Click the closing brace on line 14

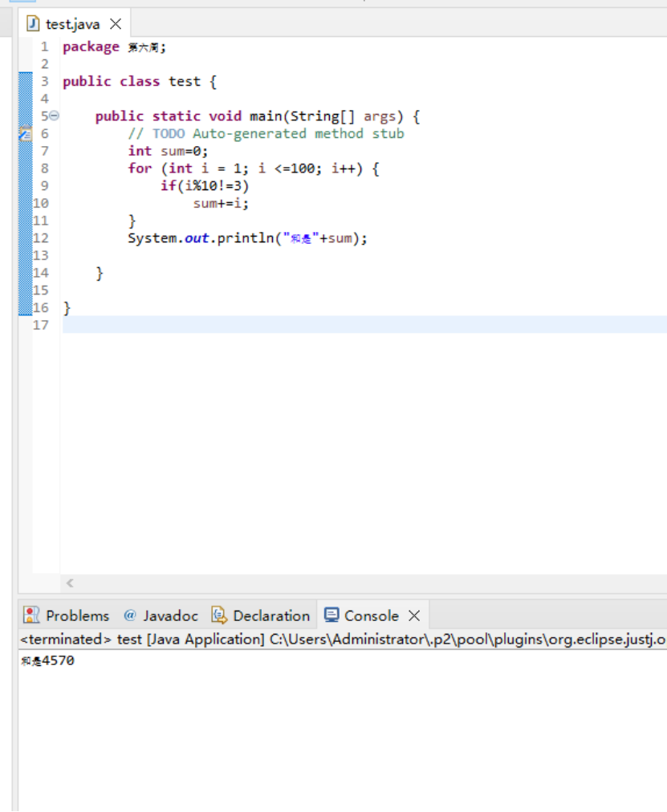[100, 274]
